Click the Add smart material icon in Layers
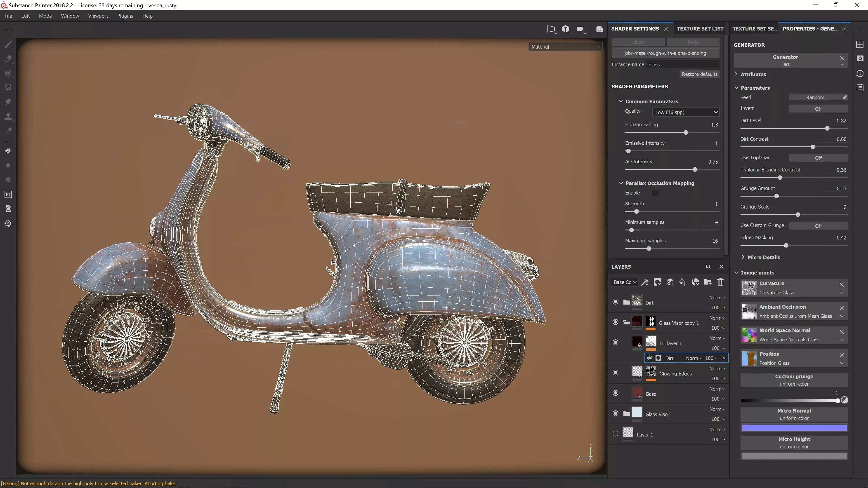 point(695,282)
